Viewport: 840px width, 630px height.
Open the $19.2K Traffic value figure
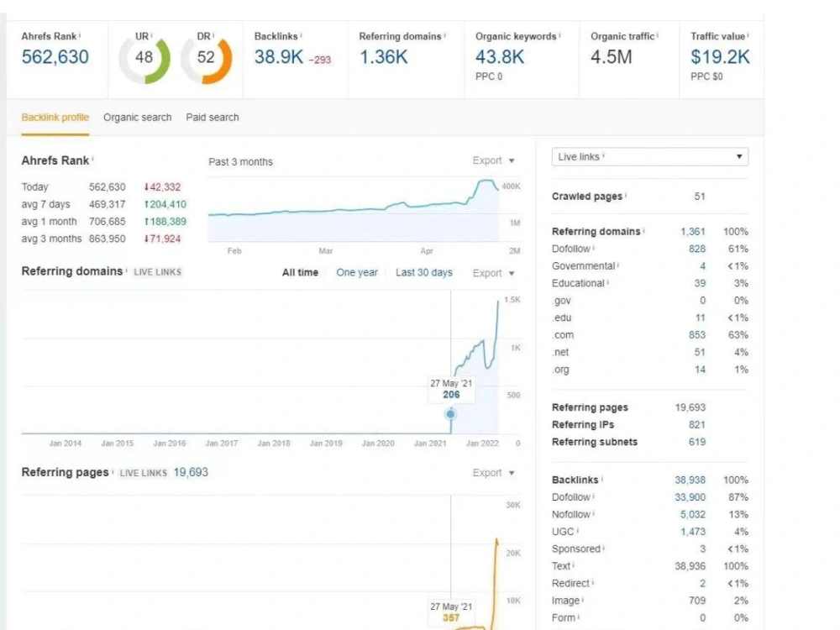(x=720, y=57)
